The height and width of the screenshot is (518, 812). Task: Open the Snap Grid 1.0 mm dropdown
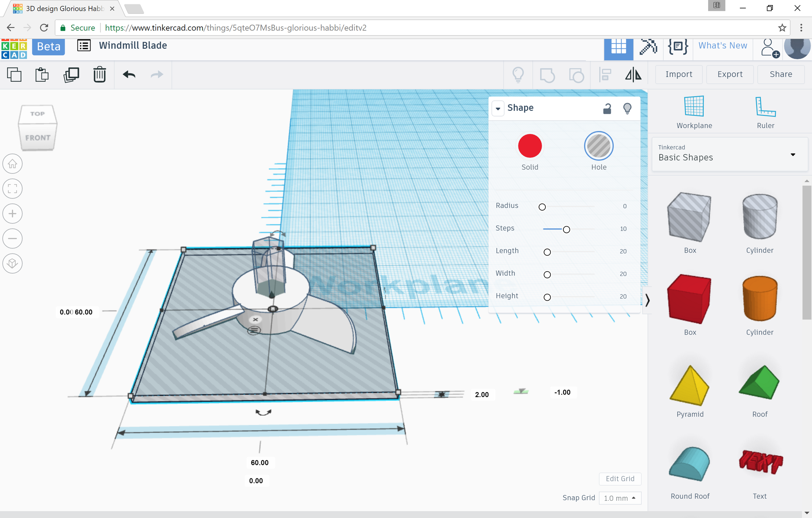[x=620, y=498]
